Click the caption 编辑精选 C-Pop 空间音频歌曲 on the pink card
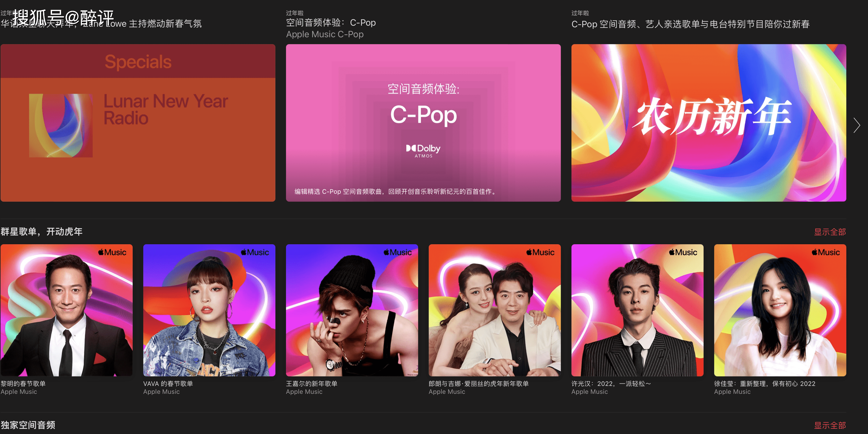868x434 pixels. tap(396, 191)
